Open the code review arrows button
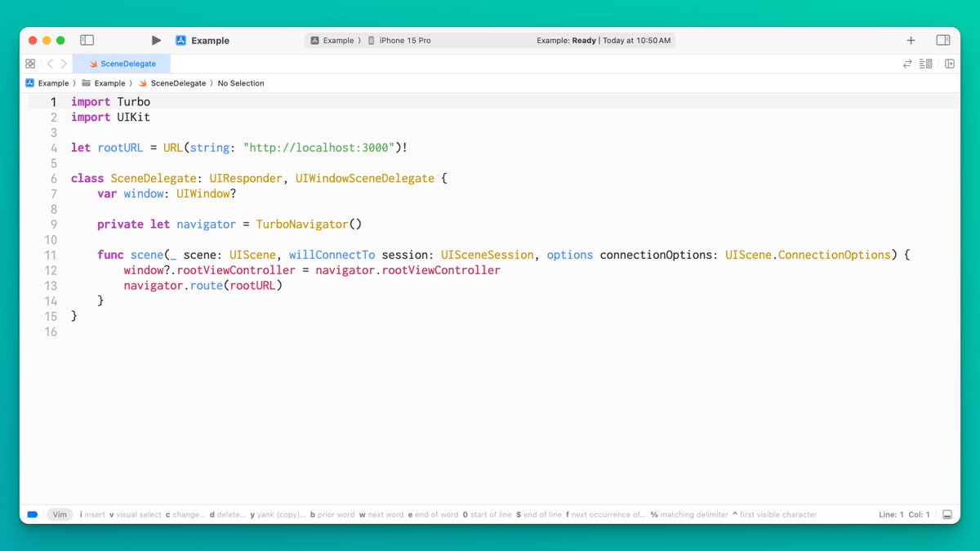This screenshot has width=980, height=551. click(x=907, y=64)
